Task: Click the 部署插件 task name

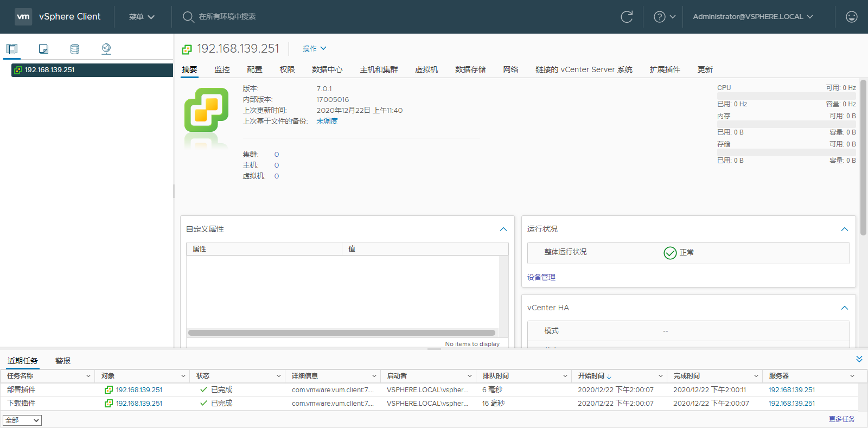Action: click(x=21, y=389)
